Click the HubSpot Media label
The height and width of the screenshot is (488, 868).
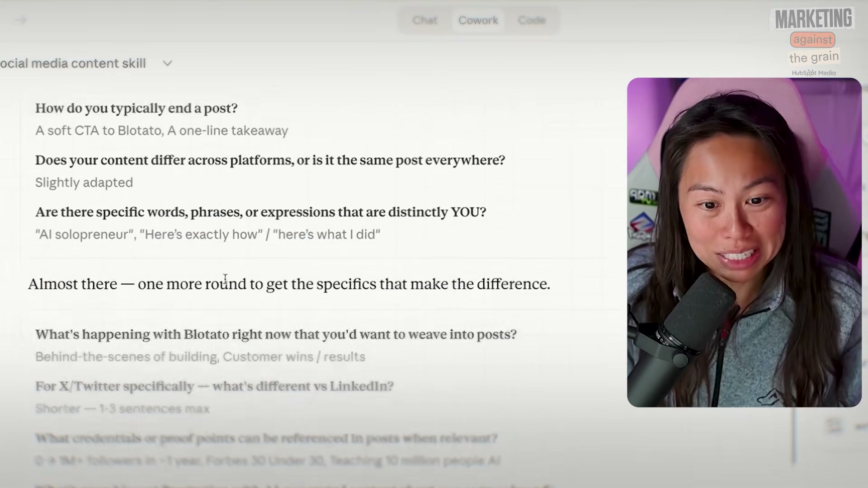(x=813, y=73)
